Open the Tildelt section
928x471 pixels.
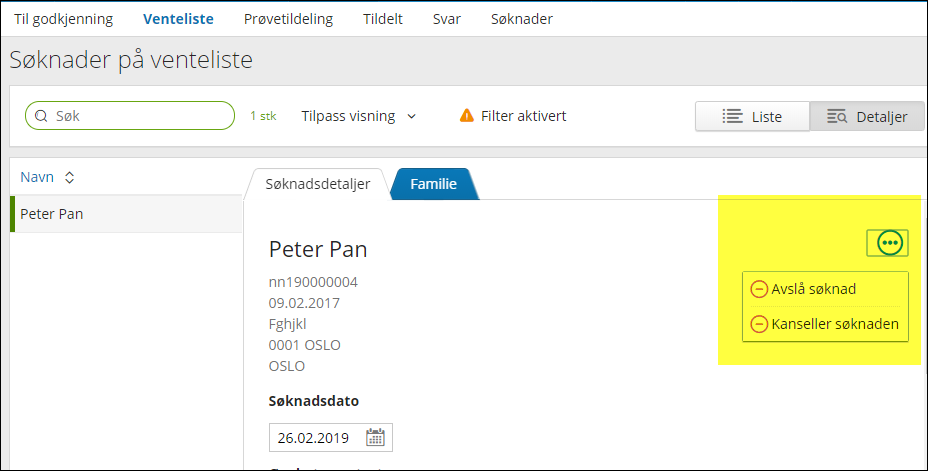pyautogui.click(x=383, y=19)
